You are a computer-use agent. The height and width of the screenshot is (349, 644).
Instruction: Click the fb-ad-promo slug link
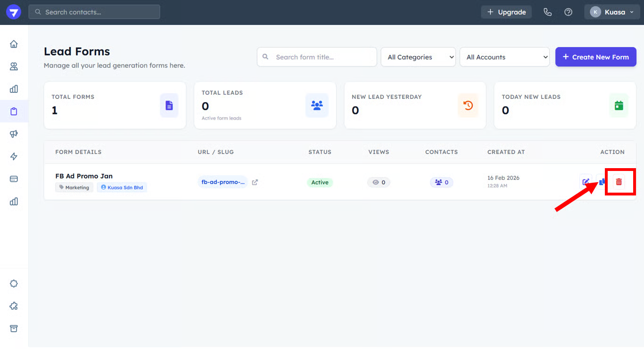pos(223,182)
